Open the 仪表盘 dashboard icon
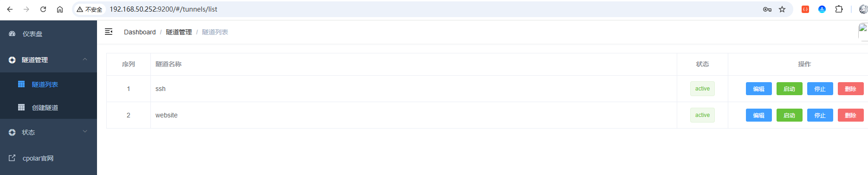This screenshot has height=175, width=868. [x=13, y=34]
